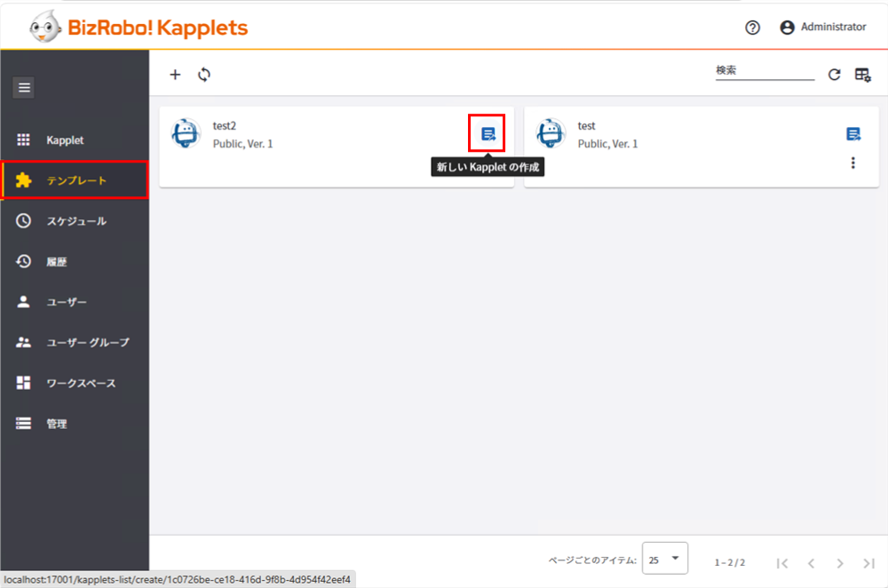Click the management list icon
Viewport: 888px width, 588px height.
[23, 423]
